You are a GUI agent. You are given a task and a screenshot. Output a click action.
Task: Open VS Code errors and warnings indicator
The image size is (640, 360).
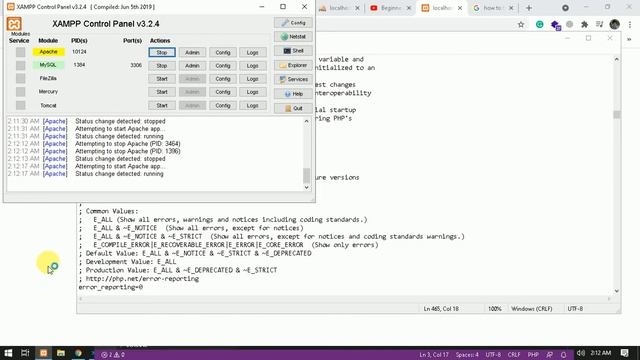(x=113, y=355)
